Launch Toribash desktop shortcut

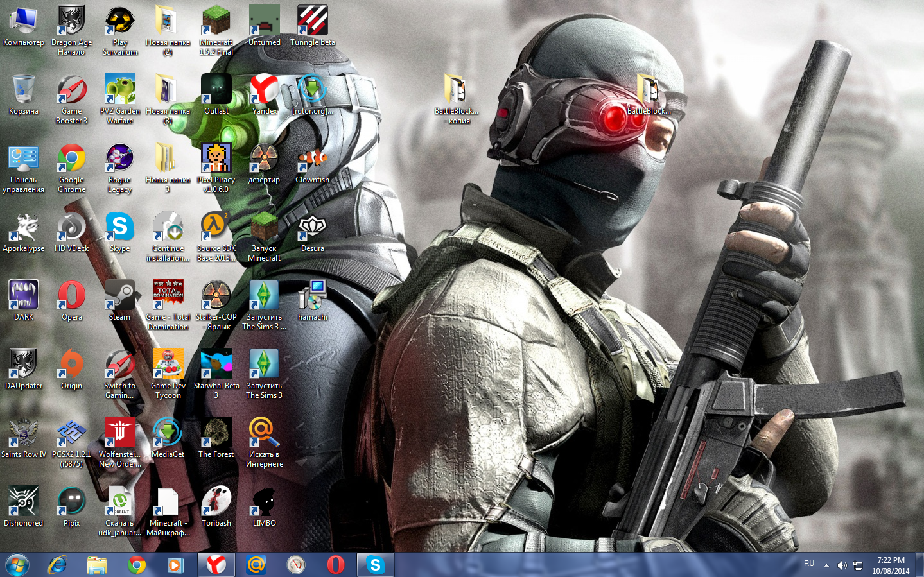pyautogui.click(x=216, y=506)
